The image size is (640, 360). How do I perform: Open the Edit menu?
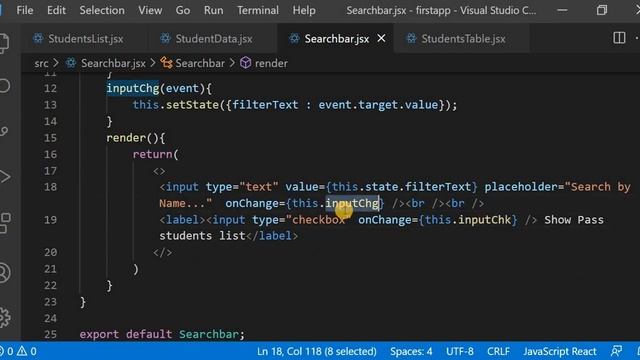point(56,10)
